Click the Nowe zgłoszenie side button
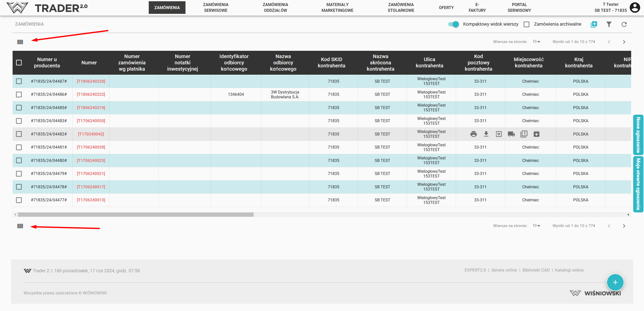644x311 pixels. click(638, 135)
